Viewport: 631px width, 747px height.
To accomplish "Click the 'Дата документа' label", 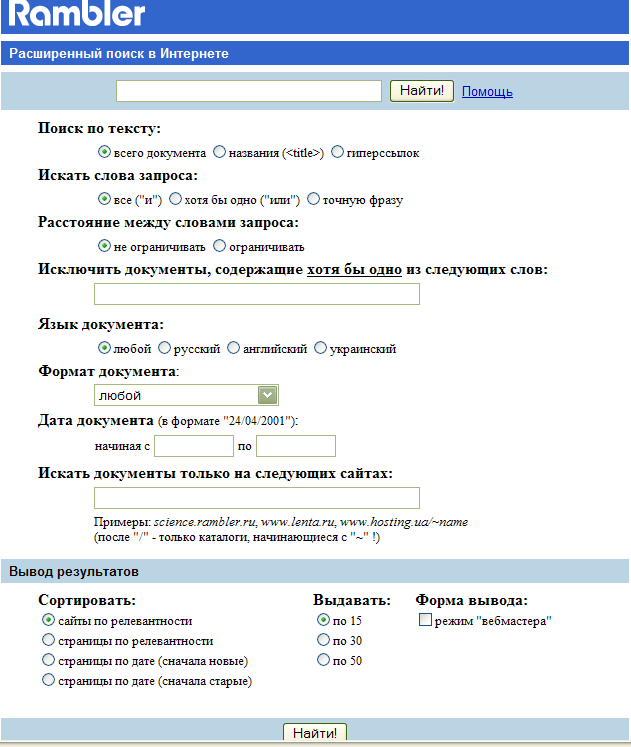I will click(96, 421).
